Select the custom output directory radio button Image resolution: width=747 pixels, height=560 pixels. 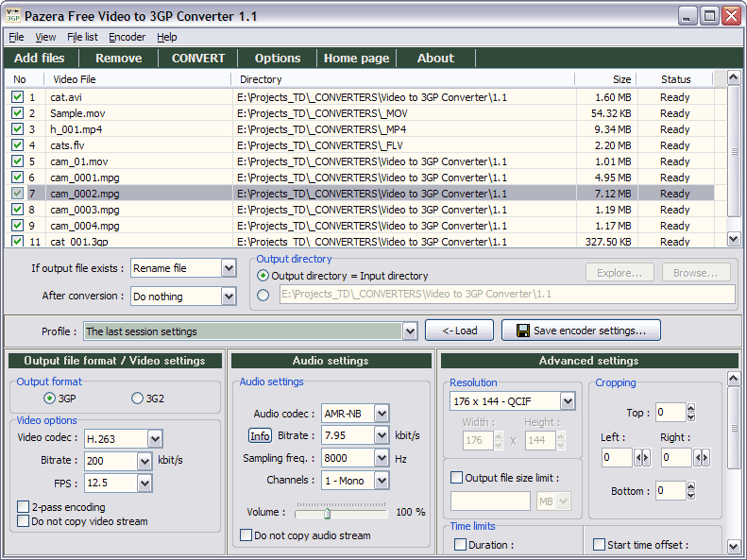(263, 296)
